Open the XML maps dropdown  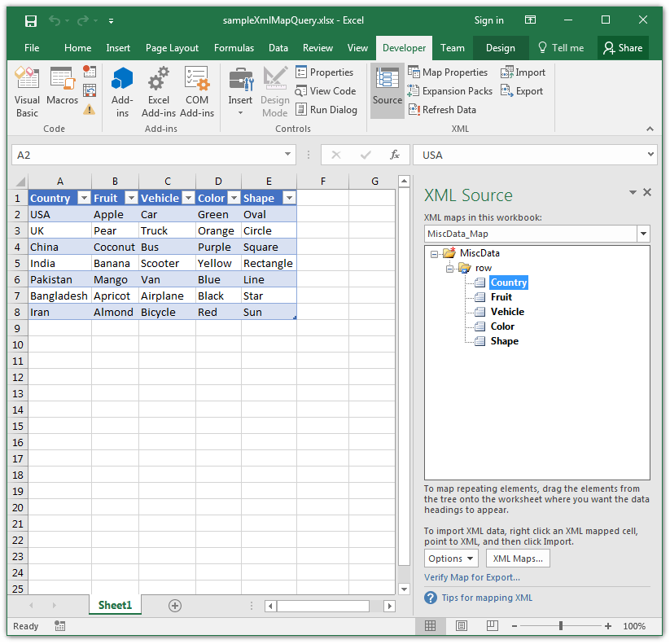click(x=643, y=233)
